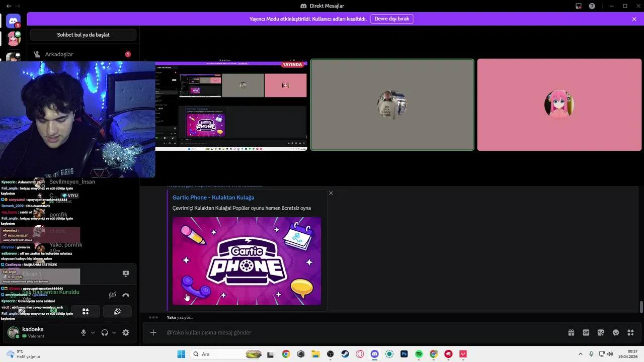Open Spotify from the taskbar
The height and width of the screenshot is (362, 644).
[x=419, y=354]
